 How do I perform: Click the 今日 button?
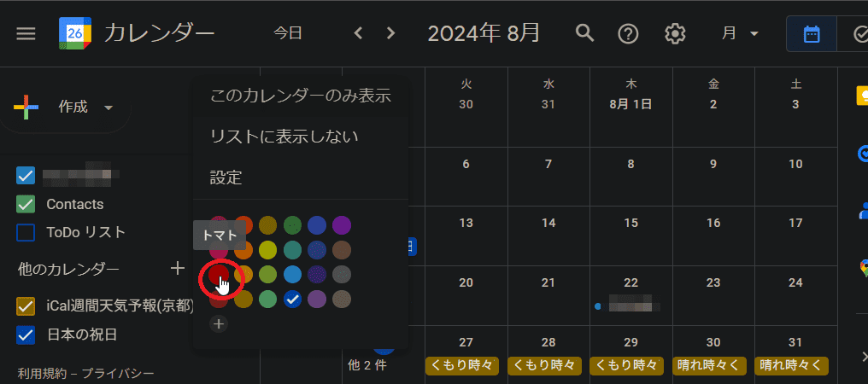(x=288, y=33)
